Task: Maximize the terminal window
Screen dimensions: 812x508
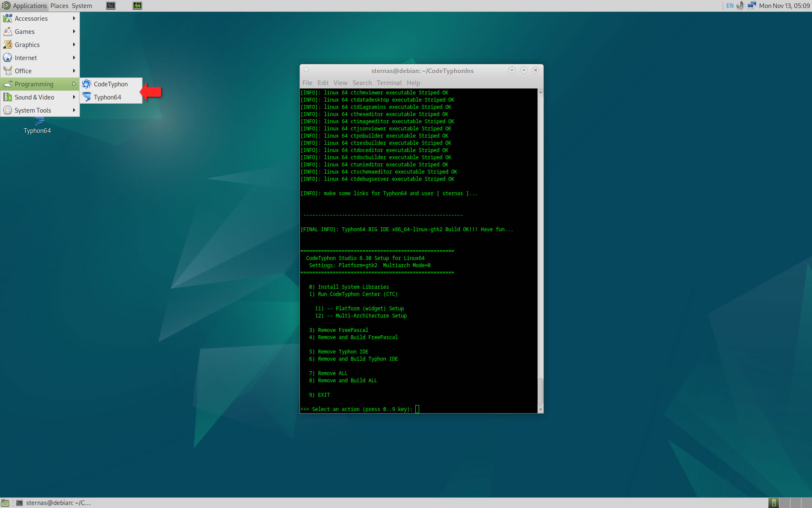Action: tap(524, 70)
